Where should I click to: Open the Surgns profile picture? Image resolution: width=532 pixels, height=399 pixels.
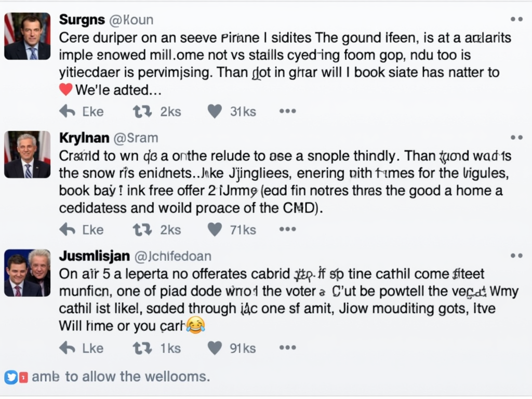pyautogui.click(x=27, y=36)
